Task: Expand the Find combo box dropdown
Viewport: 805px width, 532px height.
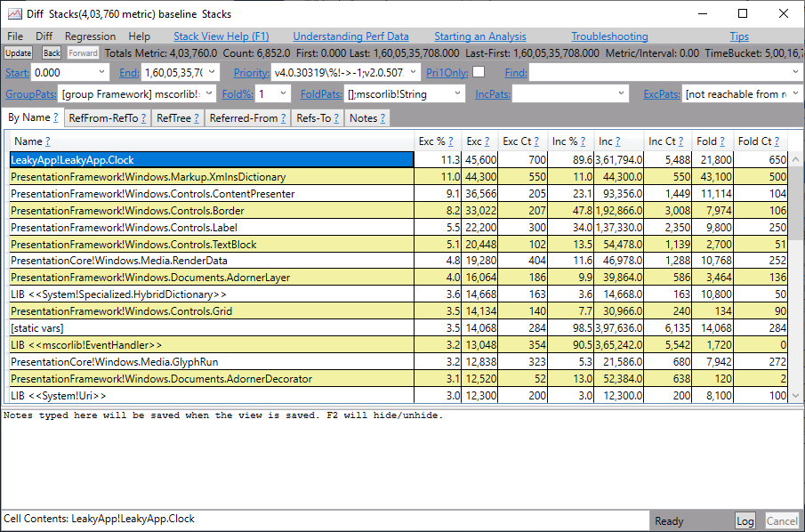Action: pyautogui.click(x=796, y=72)
